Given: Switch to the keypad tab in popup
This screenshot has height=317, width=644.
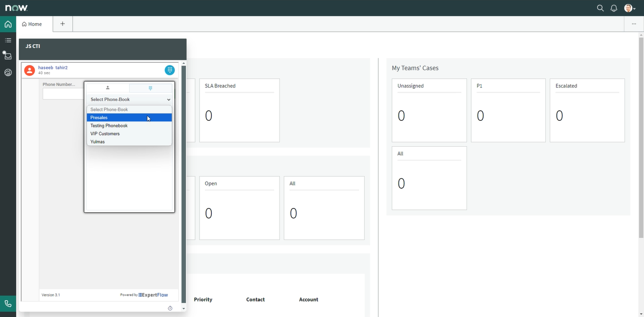Looking at the screenshot, I should pyautogui.click(x=150, y=88).
